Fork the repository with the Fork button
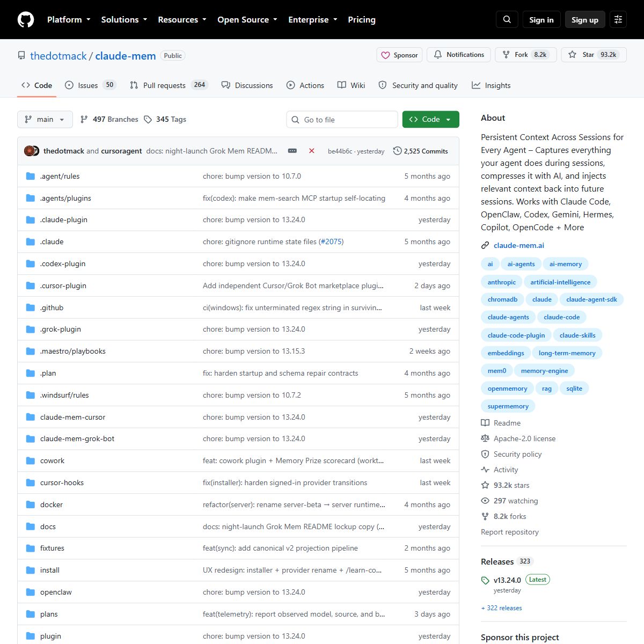 (526, 55)
